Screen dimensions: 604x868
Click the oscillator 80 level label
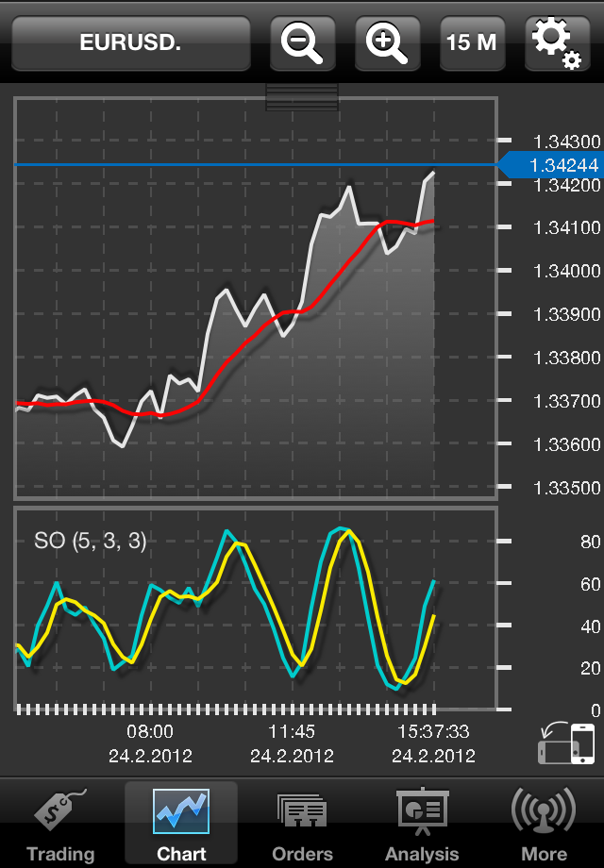(x=590, y=542)
